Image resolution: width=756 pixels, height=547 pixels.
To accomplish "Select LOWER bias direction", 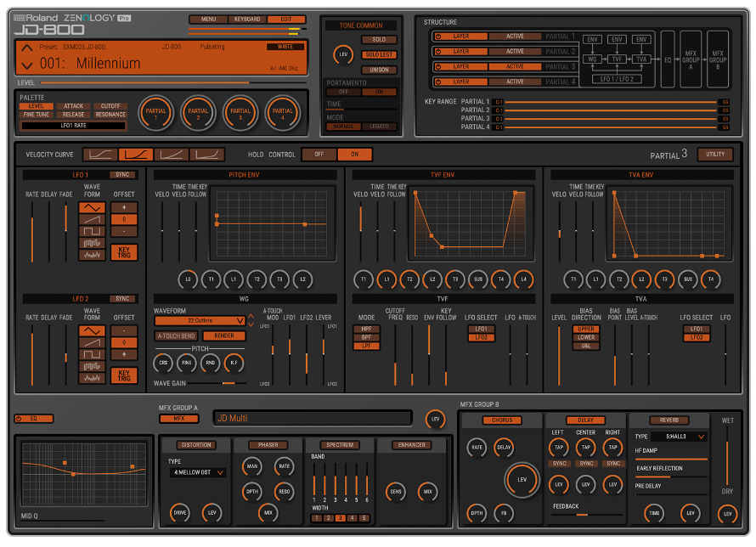I will [586, 337].
